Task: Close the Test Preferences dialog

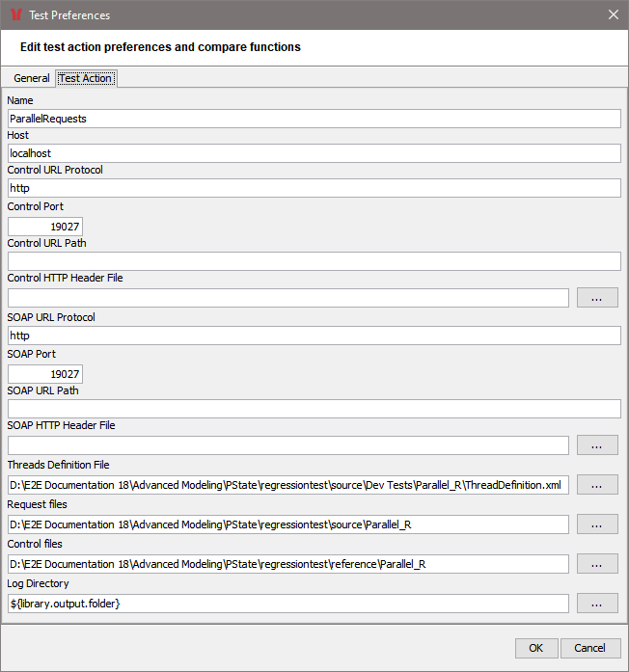Action: 613,14
